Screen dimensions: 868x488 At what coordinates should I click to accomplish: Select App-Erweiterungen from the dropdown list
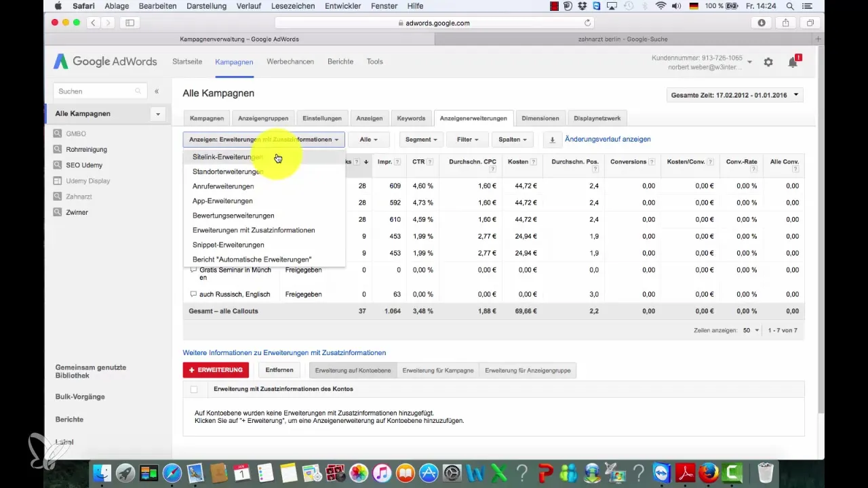coord(264,201)
